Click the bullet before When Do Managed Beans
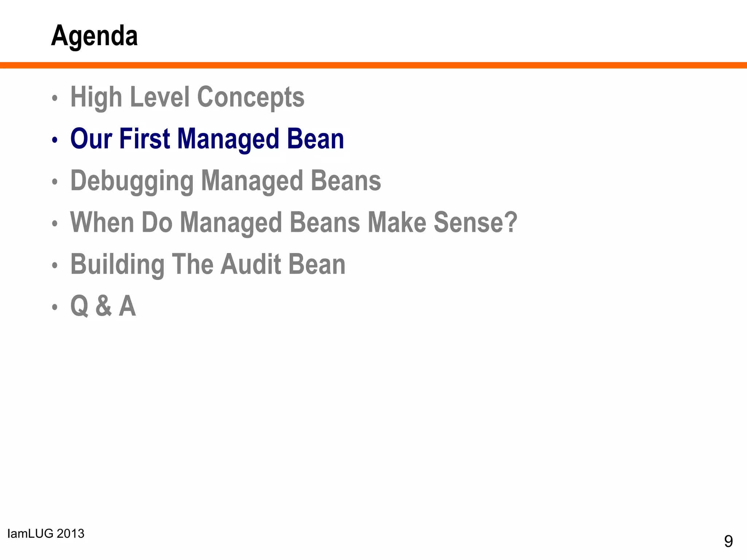 pos(55,223)
